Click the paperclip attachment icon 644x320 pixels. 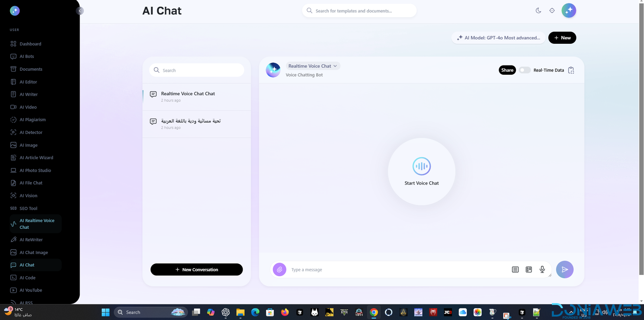(x=279, y=269)
